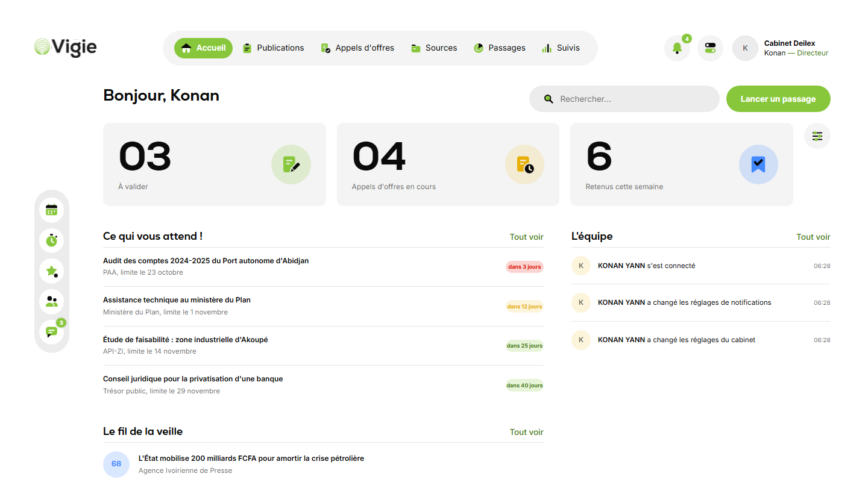Click the magnifier icon in search bar

(549, 99)
